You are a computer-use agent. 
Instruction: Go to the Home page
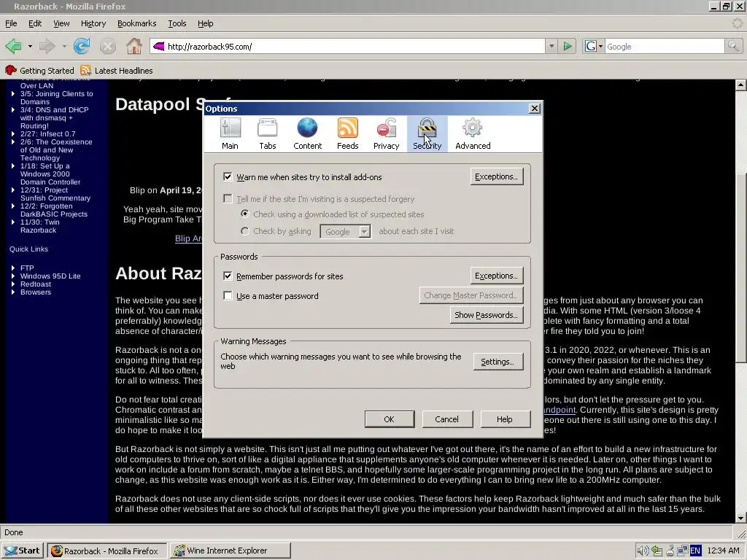tap(134, 46)
